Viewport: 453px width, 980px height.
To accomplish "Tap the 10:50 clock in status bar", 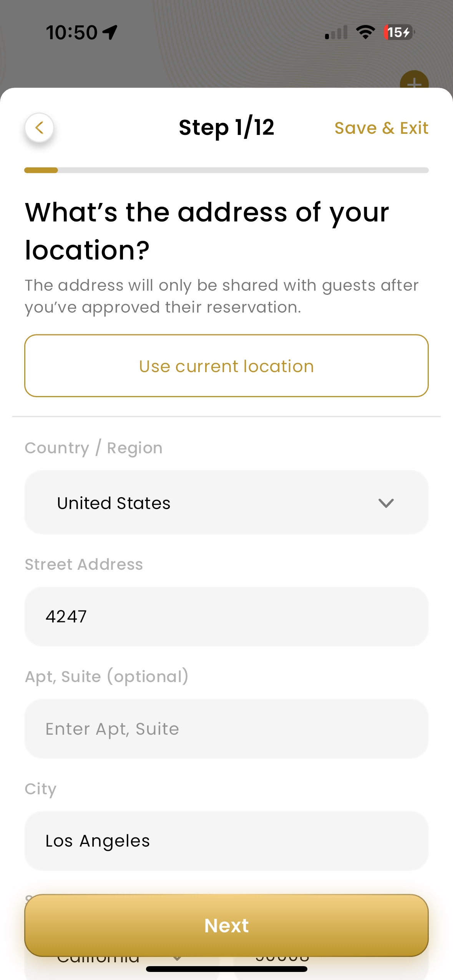I will 71,32.
